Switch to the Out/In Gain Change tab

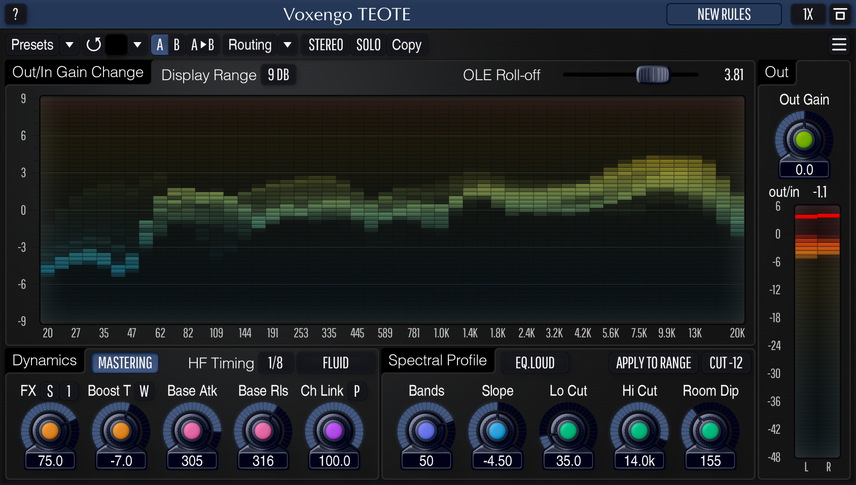pyautogui.click(x=77, y=72)
